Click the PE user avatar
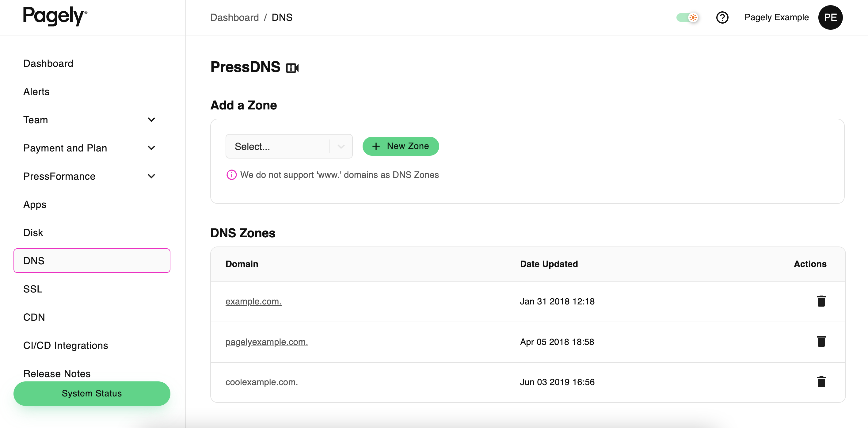 (830, 17)
